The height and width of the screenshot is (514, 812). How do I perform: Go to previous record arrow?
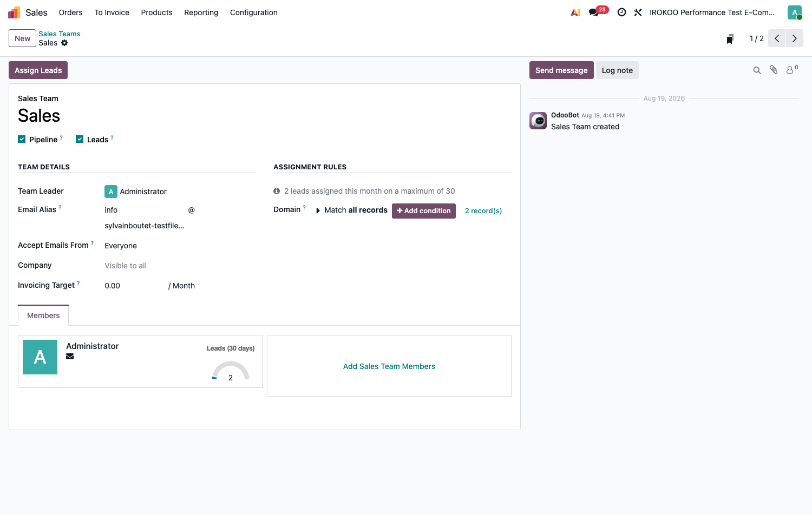(x=777, y=38)
